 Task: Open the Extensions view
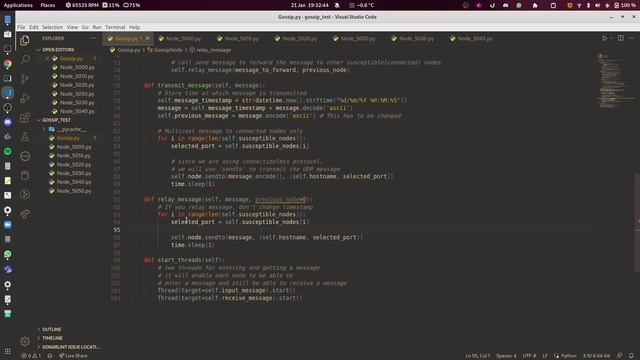pyautogui.click(x=25, y=118)
